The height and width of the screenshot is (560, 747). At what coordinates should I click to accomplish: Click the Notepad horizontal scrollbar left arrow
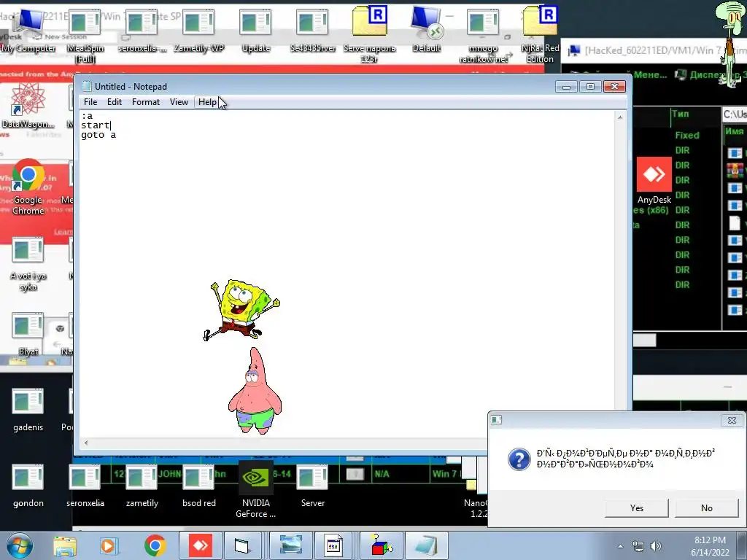pos(86,443)
